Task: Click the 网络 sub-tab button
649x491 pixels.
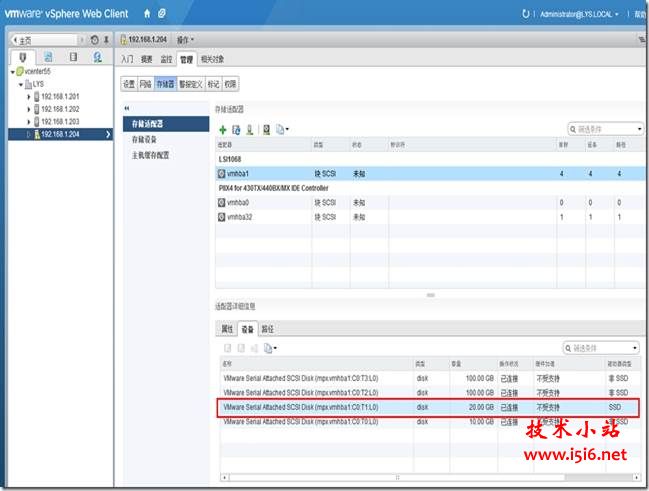Action: pyautogui.click(x=145, y=84)
